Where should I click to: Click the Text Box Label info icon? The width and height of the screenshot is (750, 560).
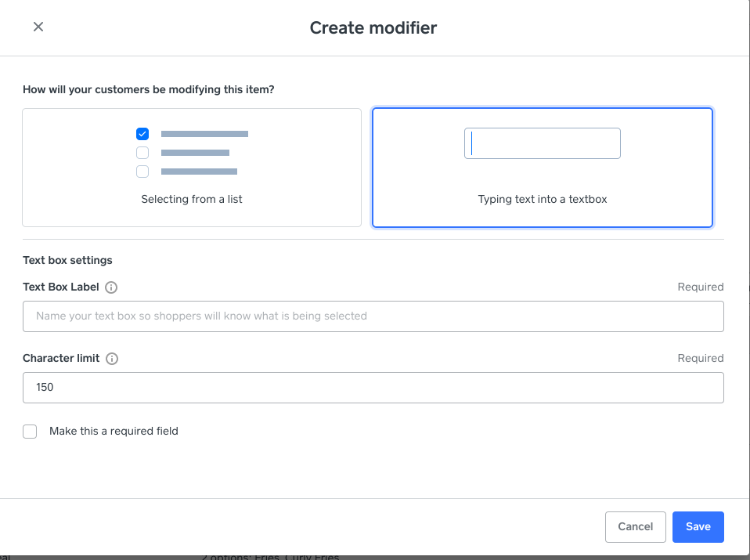[111, 287]
